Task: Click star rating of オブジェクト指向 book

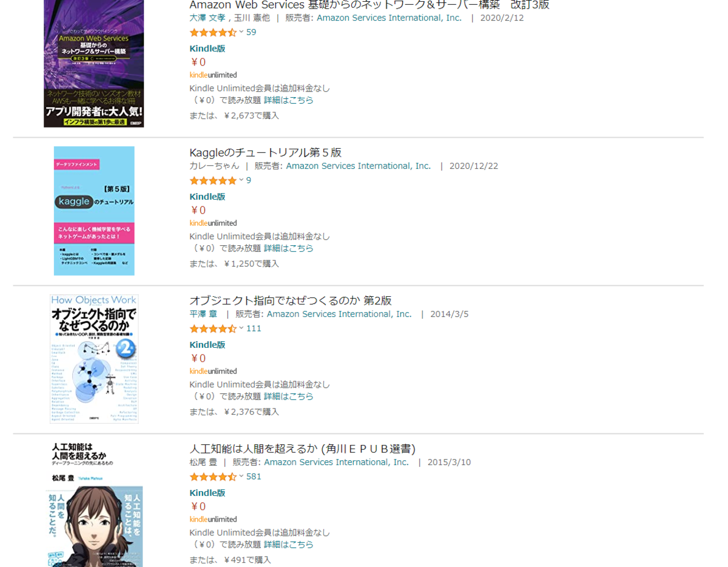Action: pos(213,328)
